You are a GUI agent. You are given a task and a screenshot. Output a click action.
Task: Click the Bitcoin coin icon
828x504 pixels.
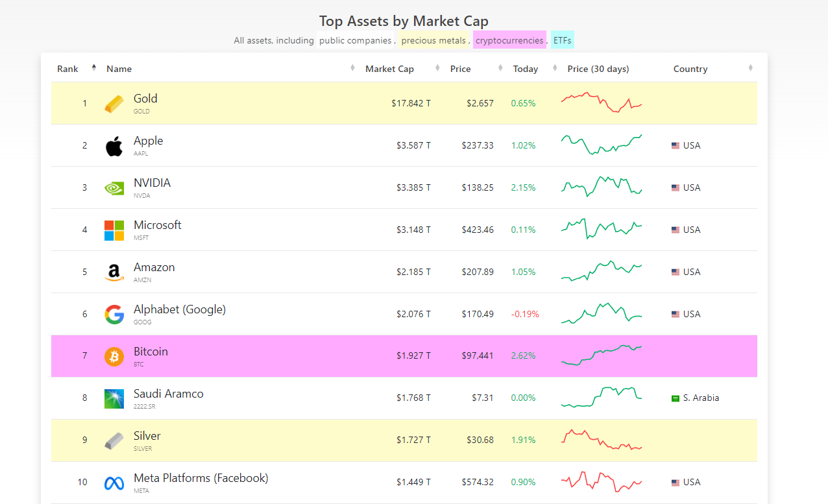click(114, 357)
